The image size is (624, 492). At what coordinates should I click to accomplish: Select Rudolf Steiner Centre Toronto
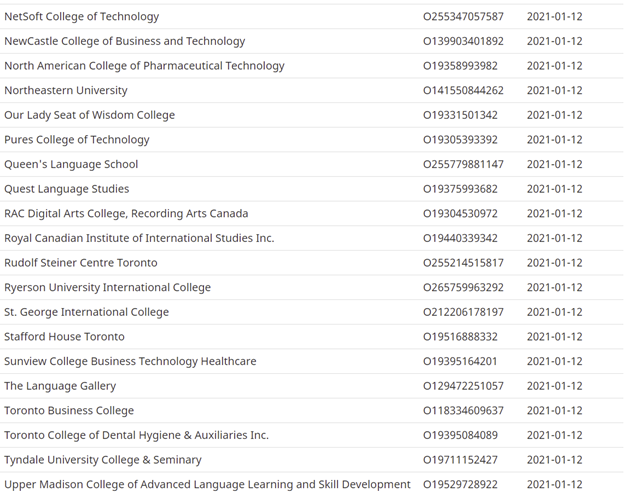(81, 263)
